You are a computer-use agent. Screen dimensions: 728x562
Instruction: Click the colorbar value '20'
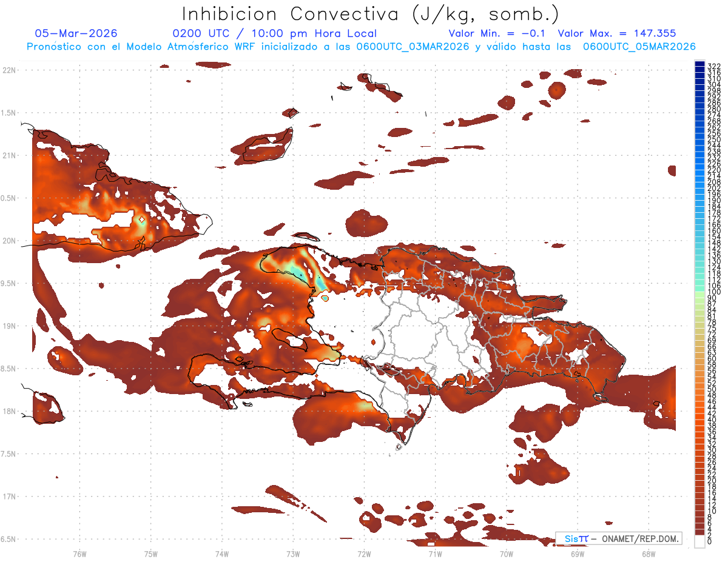712,481
